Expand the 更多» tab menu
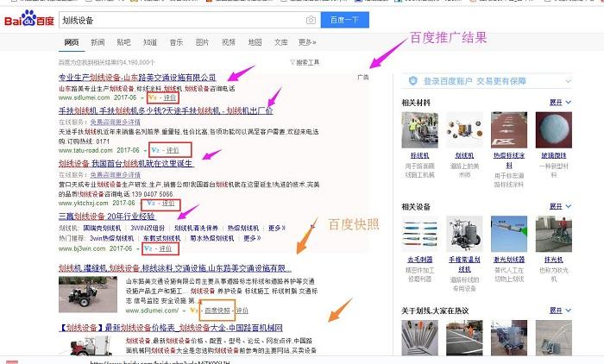Image resolution: width=604 pixels, height=364 pixels. (x=307, y=42)
